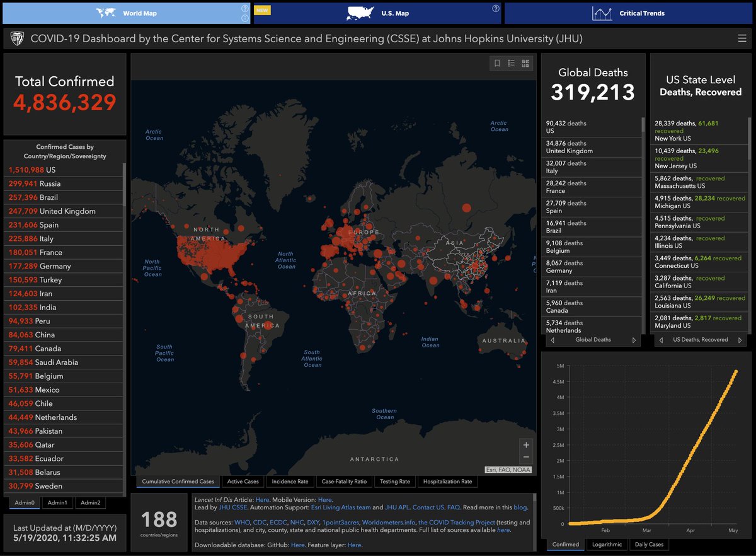Open the help question mark on U.S. Map
Screen dimensions: 756x556
point(496,9)
